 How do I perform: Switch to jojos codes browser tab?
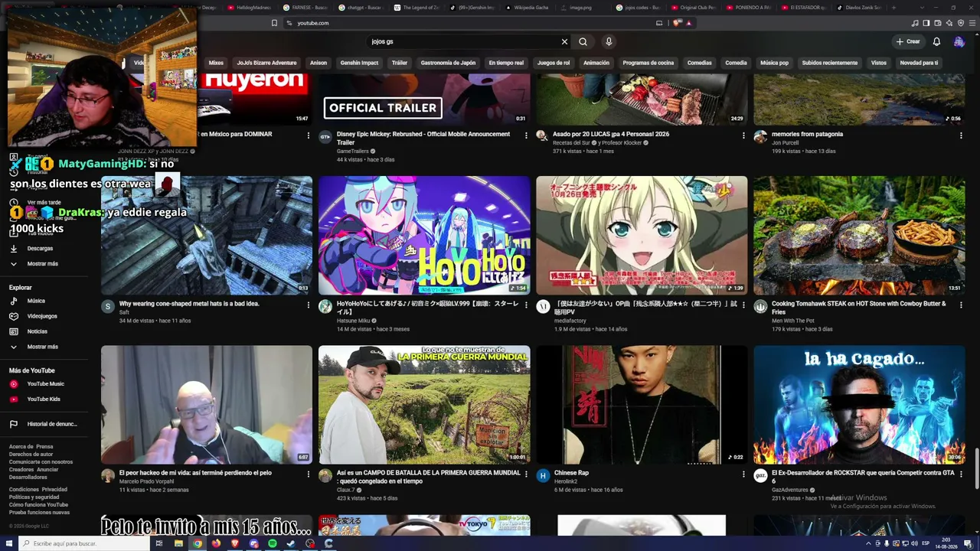[637, 8]
